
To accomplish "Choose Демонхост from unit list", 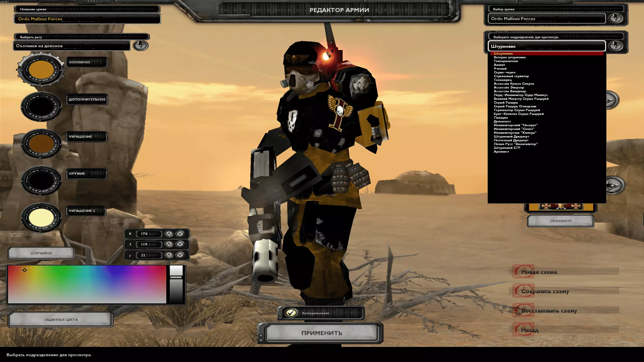I will 502,121.
